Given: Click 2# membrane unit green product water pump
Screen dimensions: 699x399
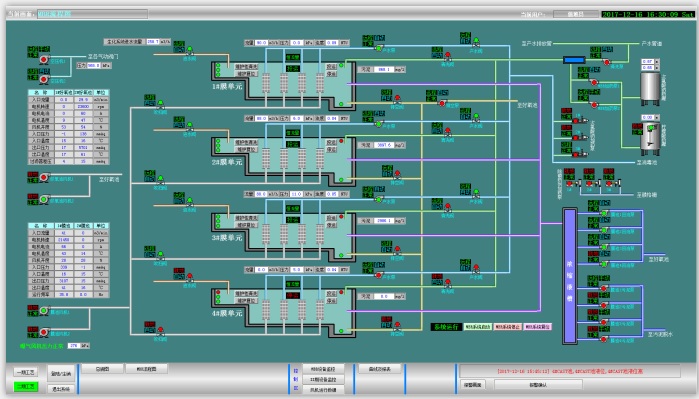Looking at the screenshot, I should coord(379,123).
